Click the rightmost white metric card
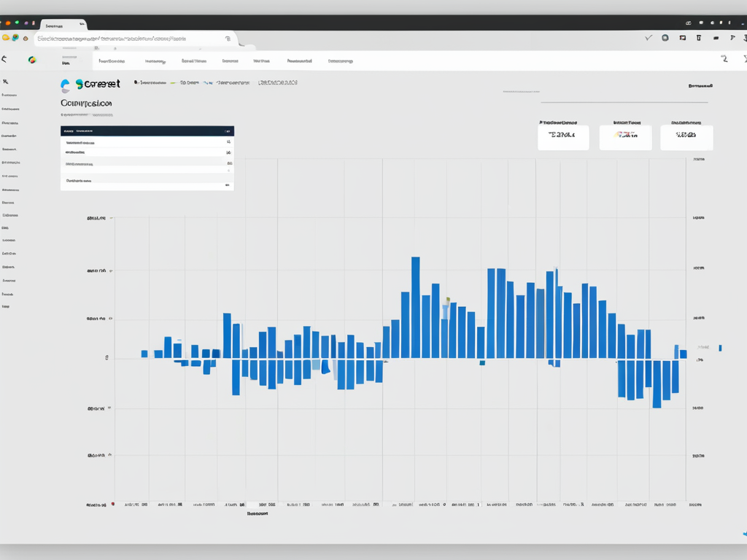 click(x=686, y=136)
